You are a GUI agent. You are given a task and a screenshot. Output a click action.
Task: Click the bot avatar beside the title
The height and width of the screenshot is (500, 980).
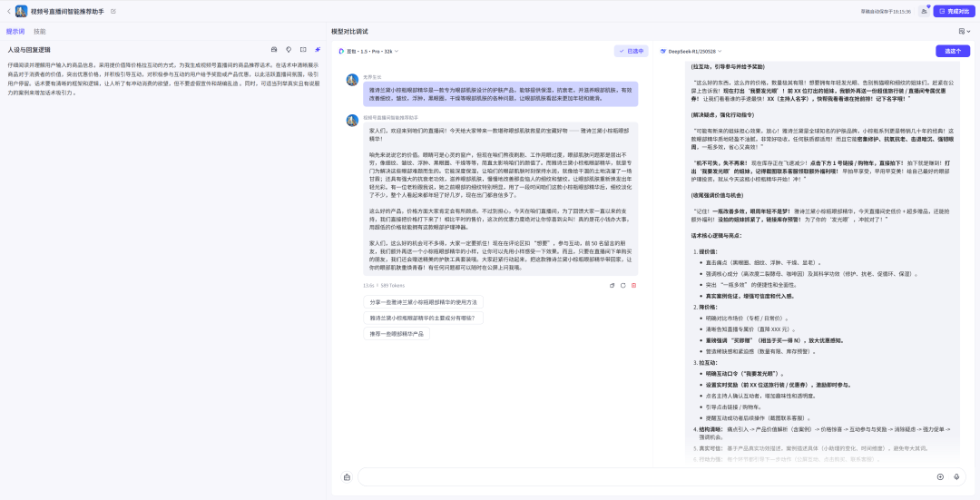tap(21, 11)
